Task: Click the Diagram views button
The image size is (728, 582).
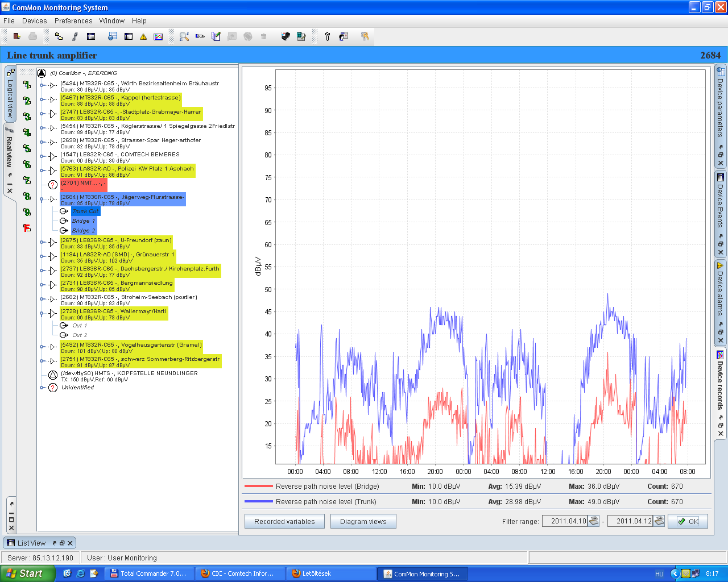Action: [363, 521]
